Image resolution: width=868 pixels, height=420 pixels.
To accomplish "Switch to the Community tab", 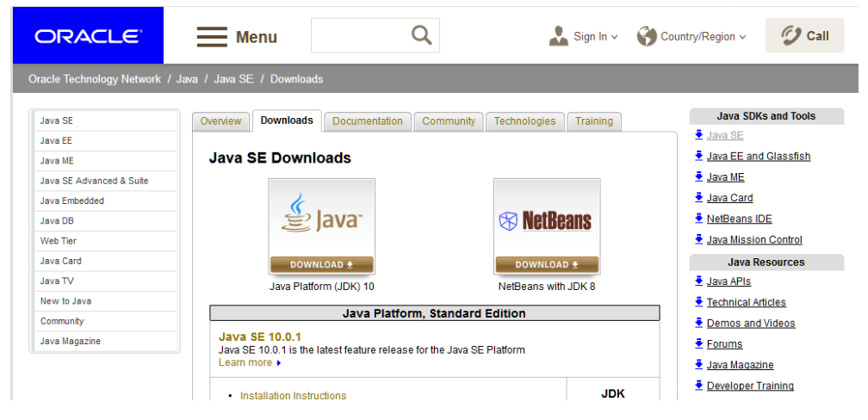I will point(449,121).
